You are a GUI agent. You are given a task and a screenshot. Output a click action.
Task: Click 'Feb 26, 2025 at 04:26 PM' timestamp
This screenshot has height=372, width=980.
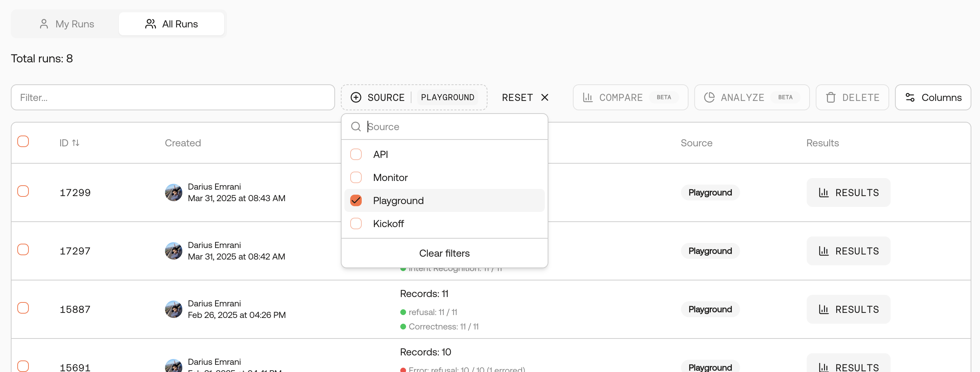237,315
